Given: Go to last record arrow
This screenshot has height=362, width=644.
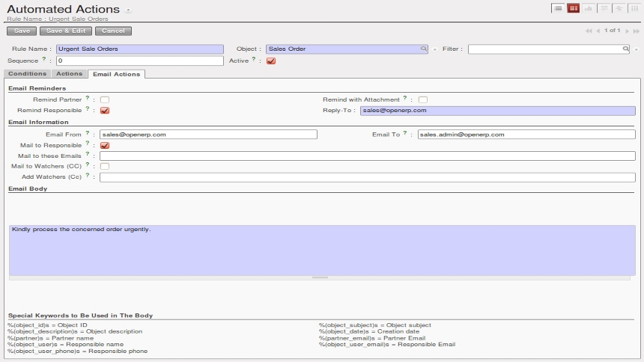Looking at the screenshot, I should click(x=637, y=31).
